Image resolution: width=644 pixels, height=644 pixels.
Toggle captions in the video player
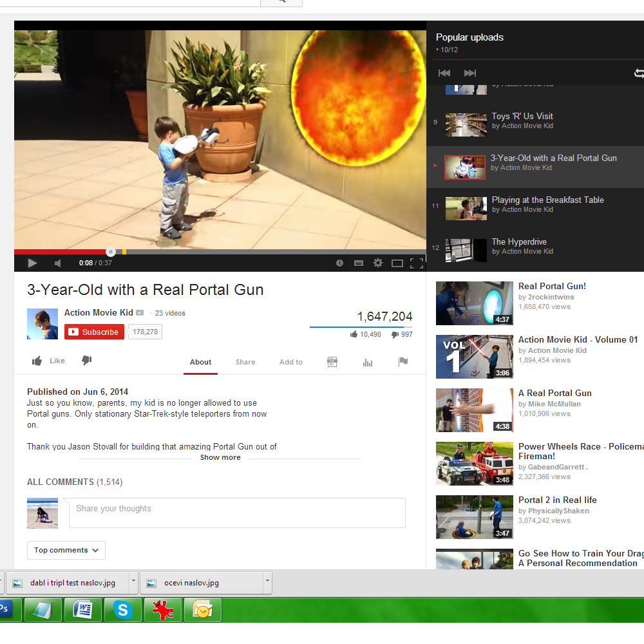(359, 263)
